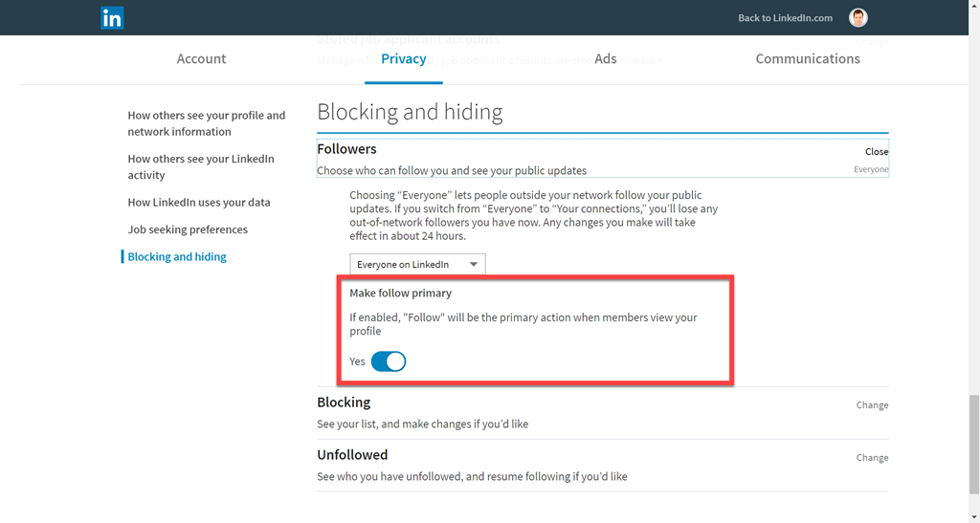Expand the Unfollowed section with Change

(x=872, y=458)
